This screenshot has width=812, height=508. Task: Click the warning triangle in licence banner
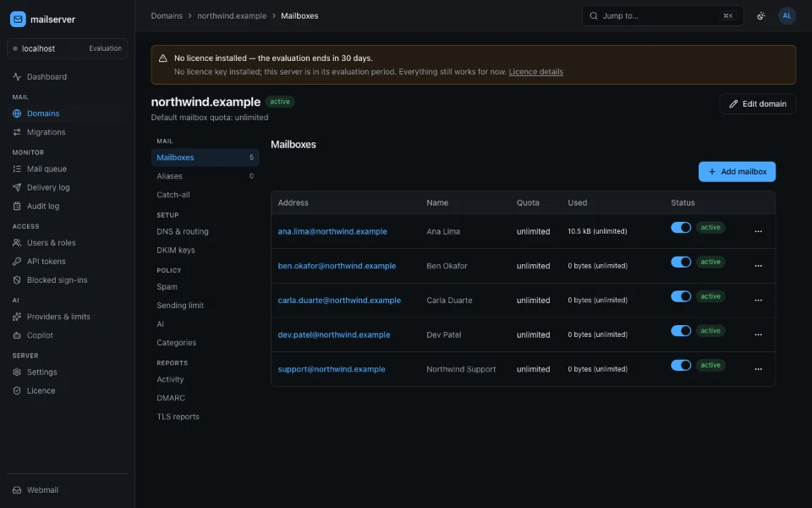162,58
